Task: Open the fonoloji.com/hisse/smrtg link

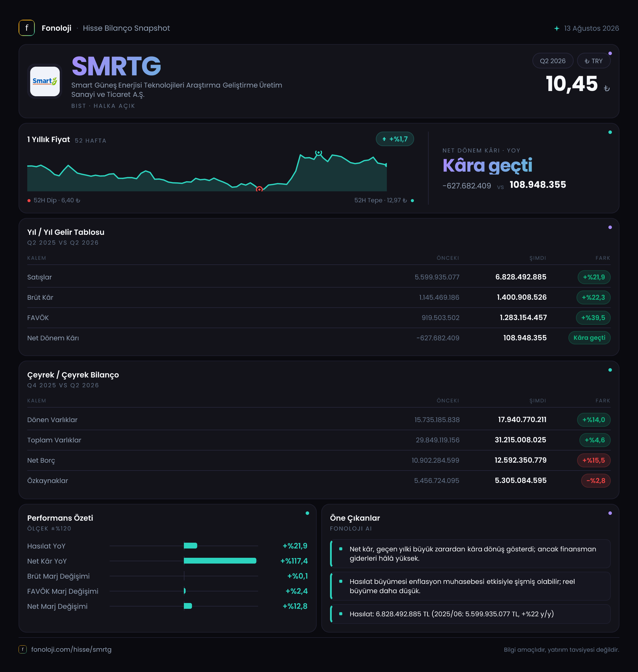Action: tap(71, 649)
